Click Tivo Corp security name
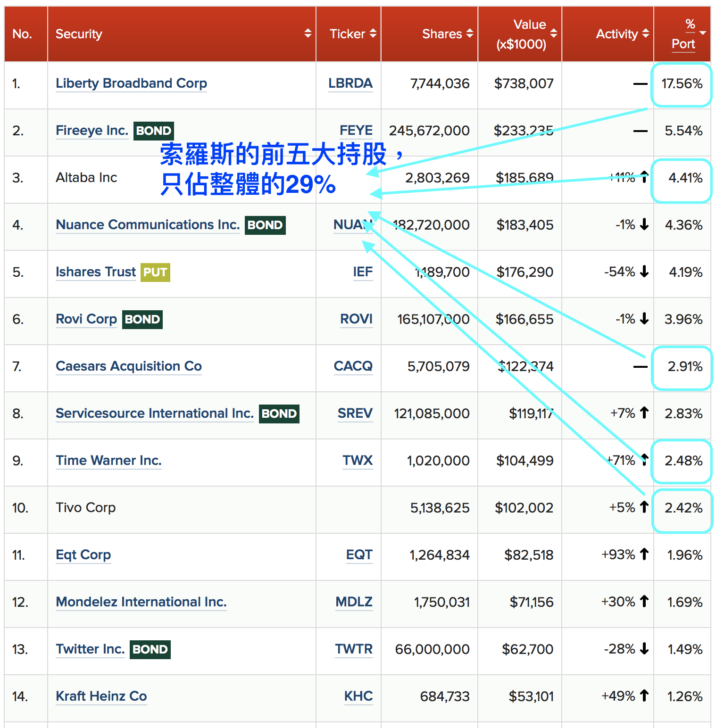 tap(85, 508)
